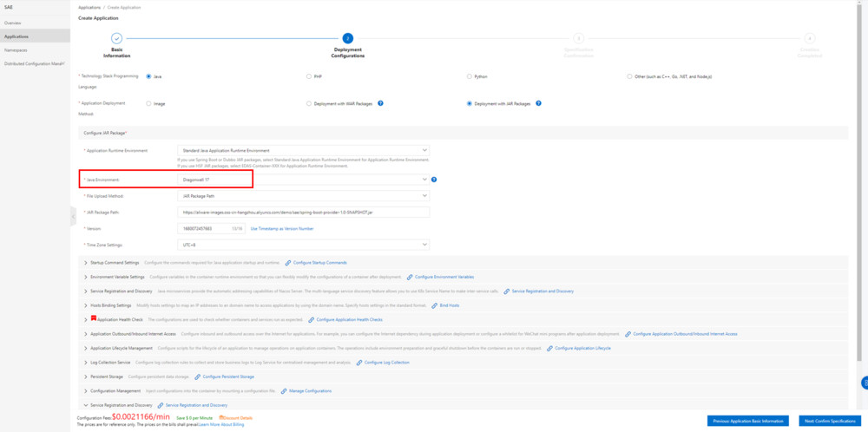Click the red flag icon on Application Health Check

pyautogui.click(x=94, y=318)
